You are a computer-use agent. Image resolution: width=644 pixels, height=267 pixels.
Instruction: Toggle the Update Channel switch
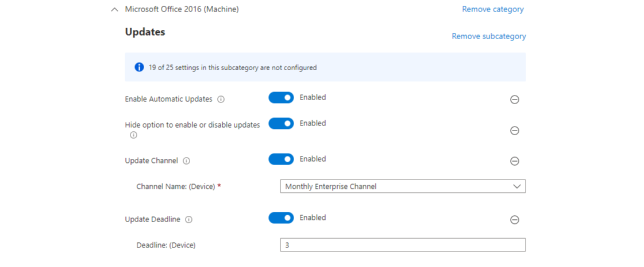point(281,159)
